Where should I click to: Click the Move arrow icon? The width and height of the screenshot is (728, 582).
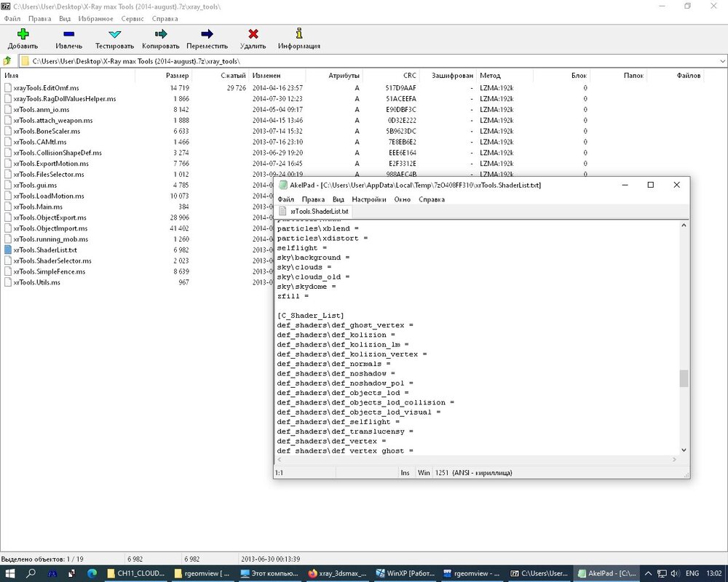[x=207, y=34]
